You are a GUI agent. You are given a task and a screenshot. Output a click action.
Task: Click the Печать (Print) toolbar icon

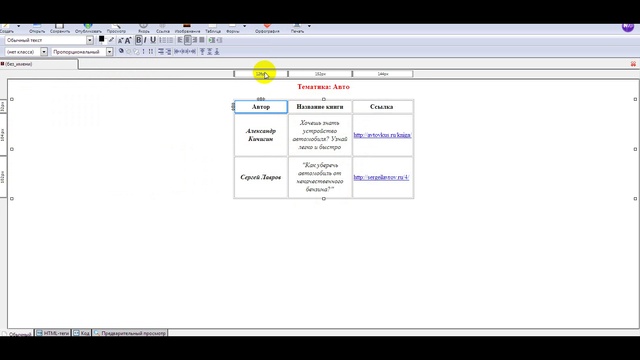point(297,29)
